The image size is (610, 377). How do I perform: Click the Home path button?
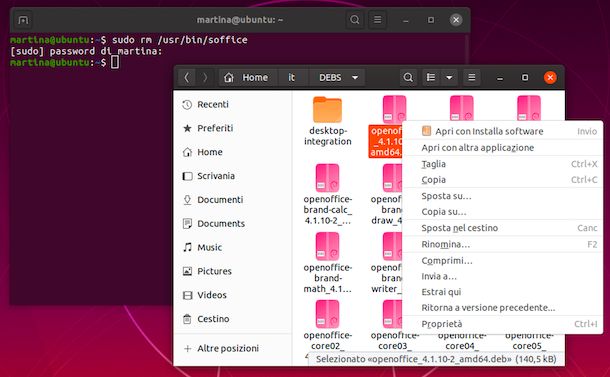pos(246,77)
